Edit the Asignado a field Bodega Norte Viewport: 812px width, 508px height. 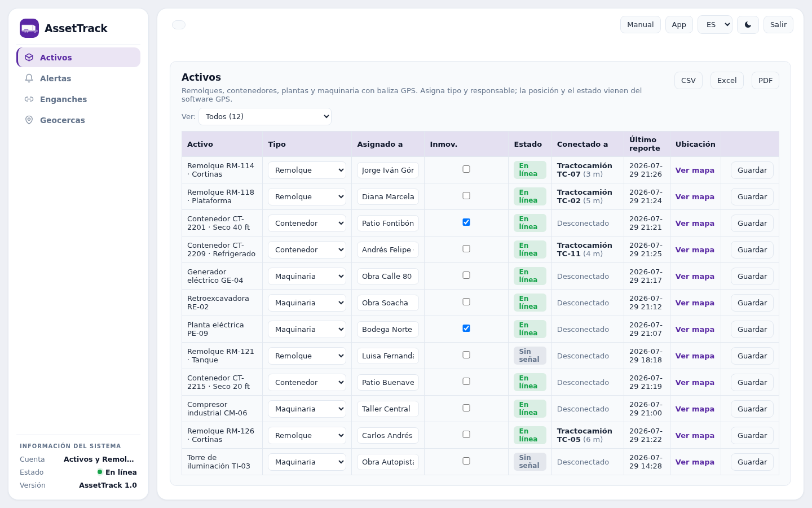point(388,330)
